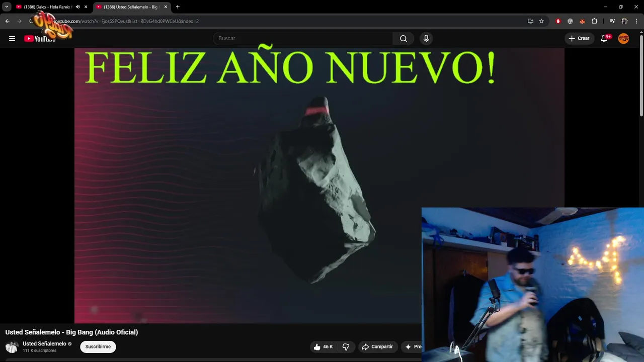Image resolution: width=644 pixels, height=362 pixels.
Task: Go to YouTube home via the logo
Action: [40, 39]
